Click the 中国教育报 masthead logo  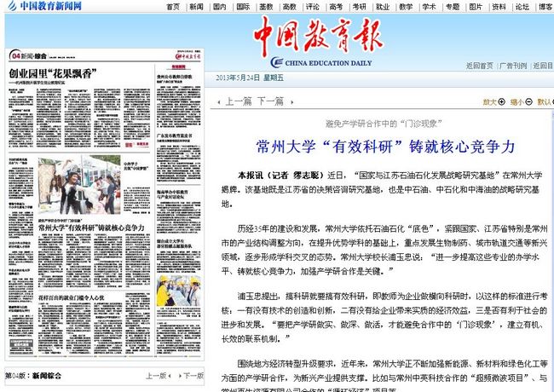click(317, 36)
